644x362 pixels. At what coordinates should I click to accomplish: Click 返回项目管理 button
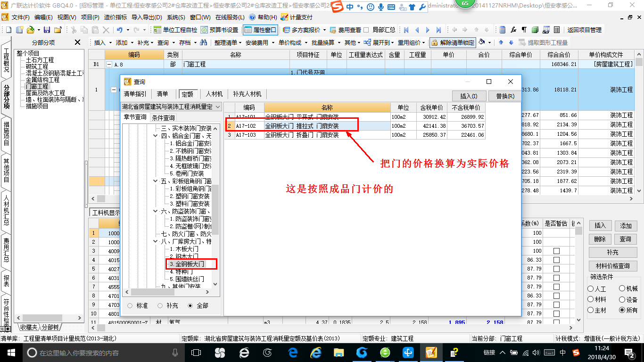[x=584, y=30]
